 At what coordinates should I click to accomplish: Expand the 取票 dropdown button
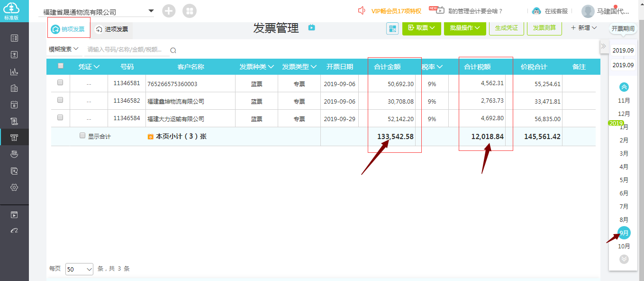coord(421,28)
